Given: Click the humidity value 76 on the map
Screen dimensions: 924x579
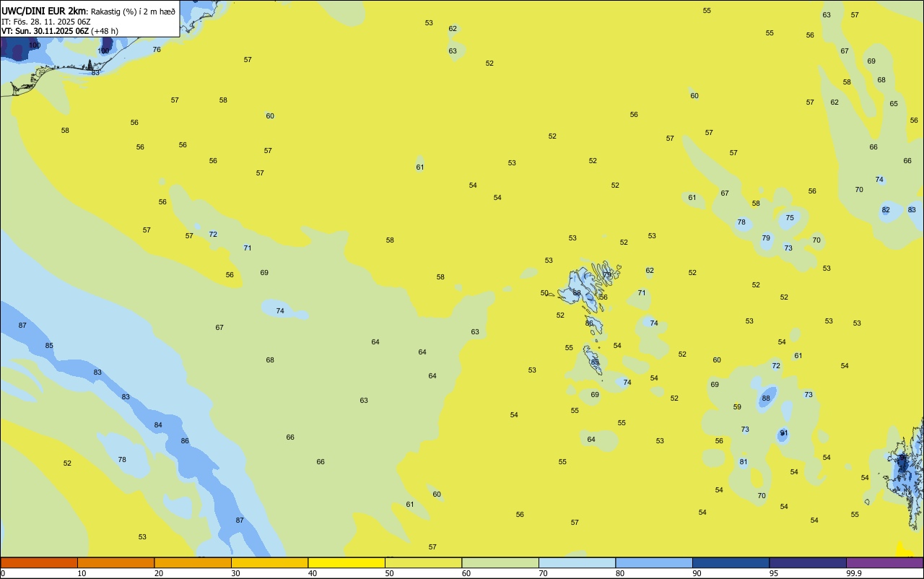Looking at the screenshot, I should [157, 50].
